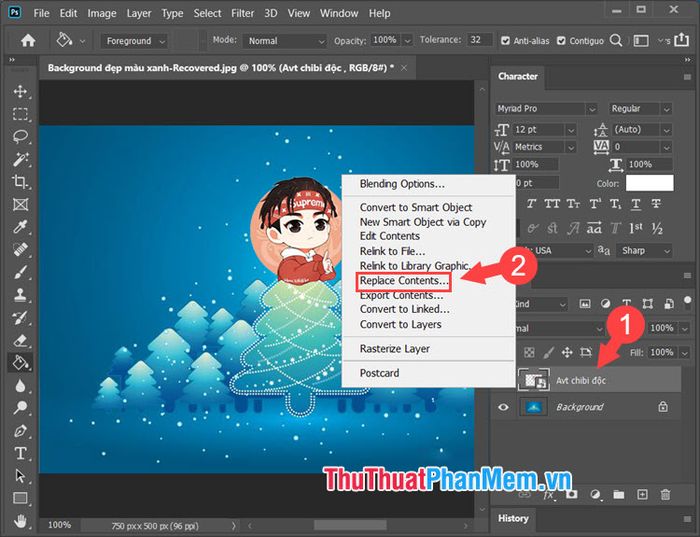Open the adjustment layer icon
This screenshot has width=700, height=537.
595,495
